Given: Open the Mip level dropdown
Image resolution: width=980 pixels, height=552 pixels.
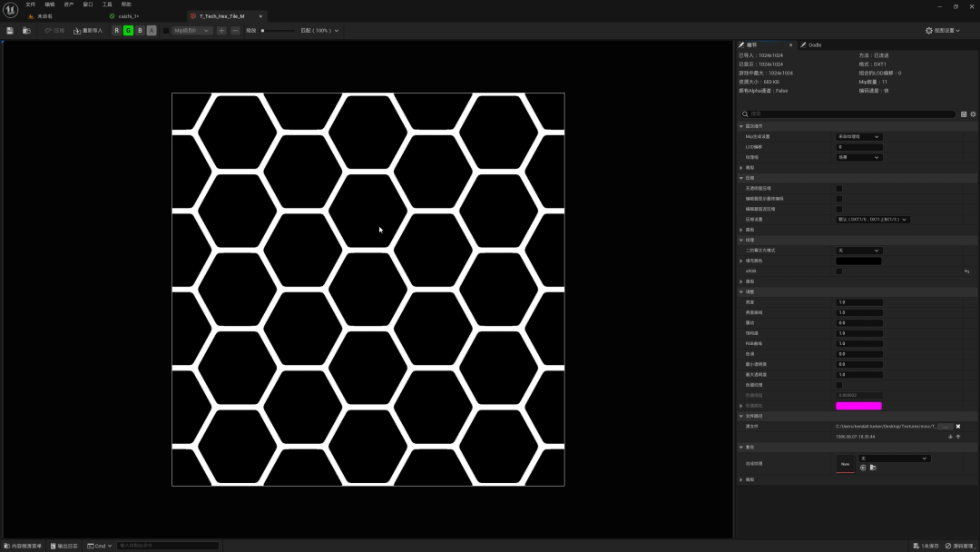Looking at the screenshot, I should (x=191, y=30).
